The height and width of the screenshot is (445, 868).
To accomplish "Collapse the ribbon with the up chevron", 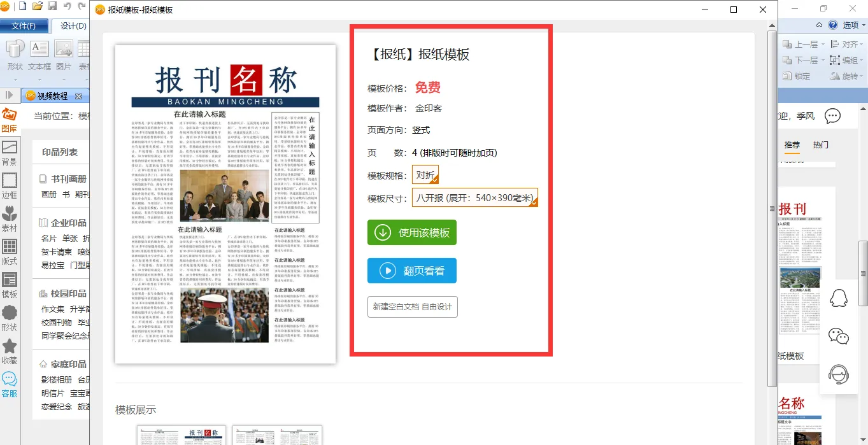I will click(820, 25).
